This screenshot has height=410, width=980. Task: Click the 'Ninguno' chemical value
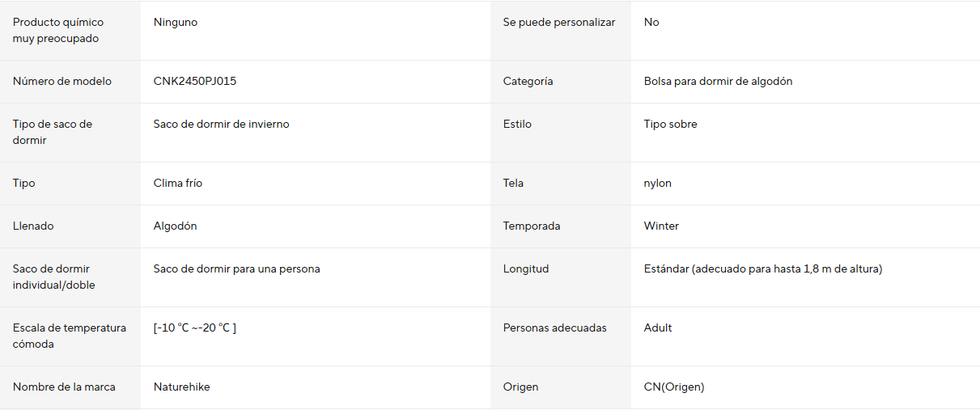pyautogui.click(x=175, y=22)
